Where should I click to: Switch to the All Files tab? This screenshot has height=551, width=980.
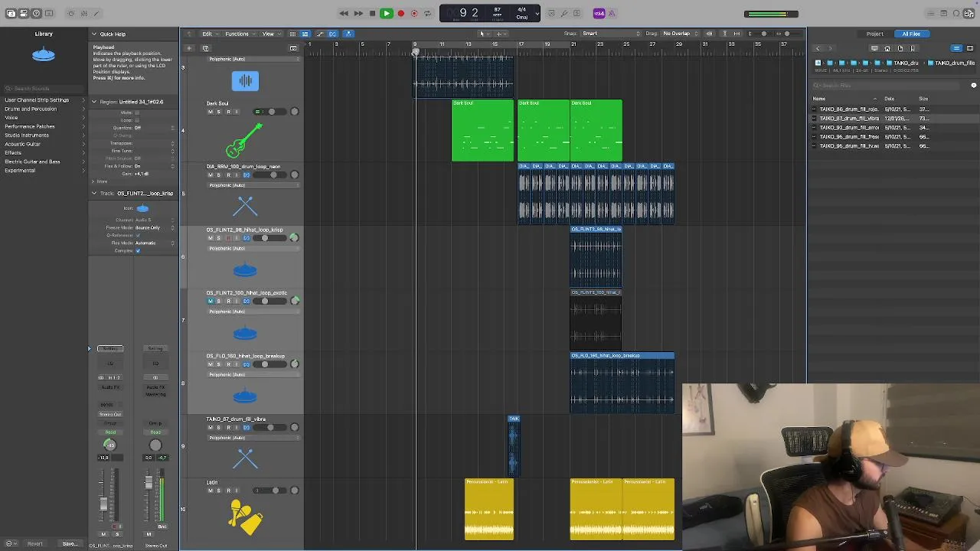pos(911,34)
